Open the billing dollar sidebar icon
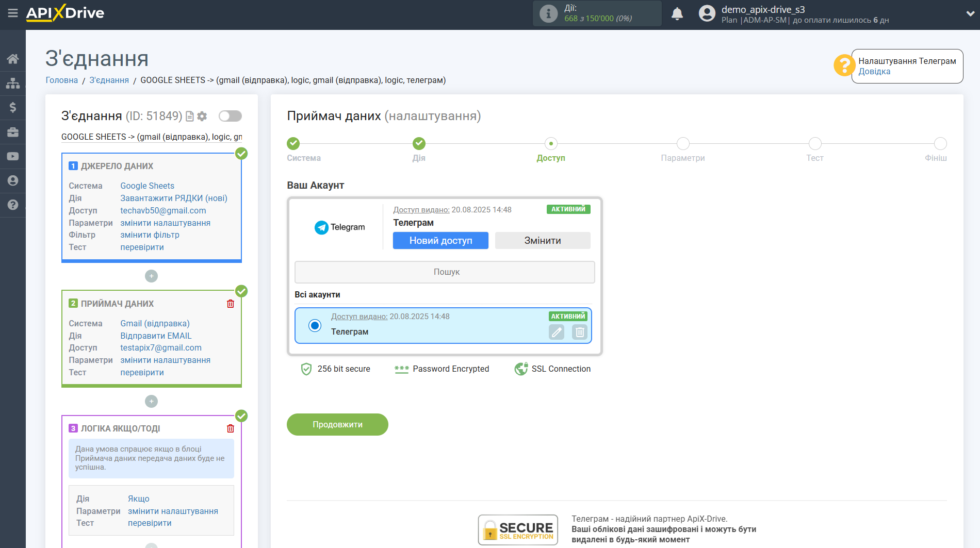Image resolution: width=980 pixels, height=548 pixels. click(13, 107)
